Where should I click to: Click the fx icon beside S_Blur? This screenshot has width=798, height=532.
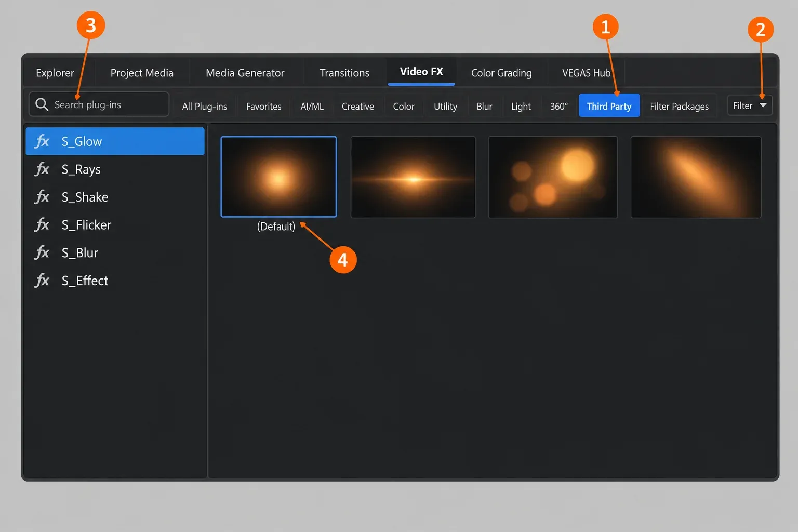[42, 253]
